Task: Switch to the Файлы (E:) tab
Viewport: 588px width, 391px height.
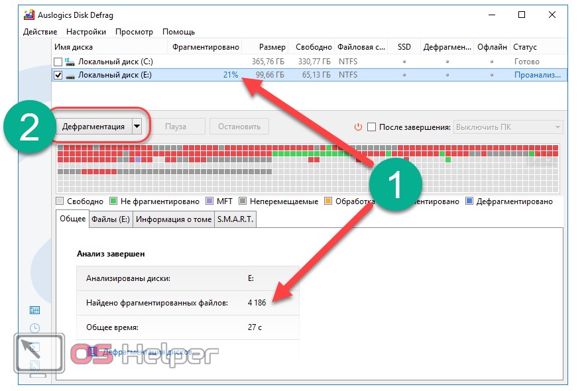Action: tap(111, 219)
